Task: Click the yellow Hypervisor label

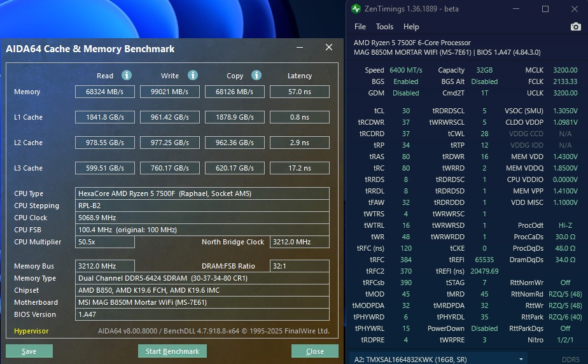Action: (31, 331)
